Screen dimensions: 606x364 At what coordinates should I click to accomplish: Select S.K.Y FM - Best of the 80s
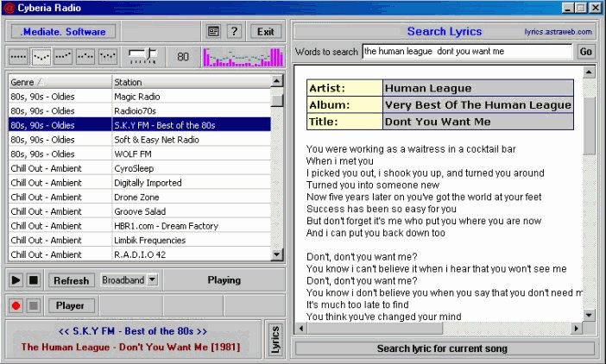pos(140,125)
